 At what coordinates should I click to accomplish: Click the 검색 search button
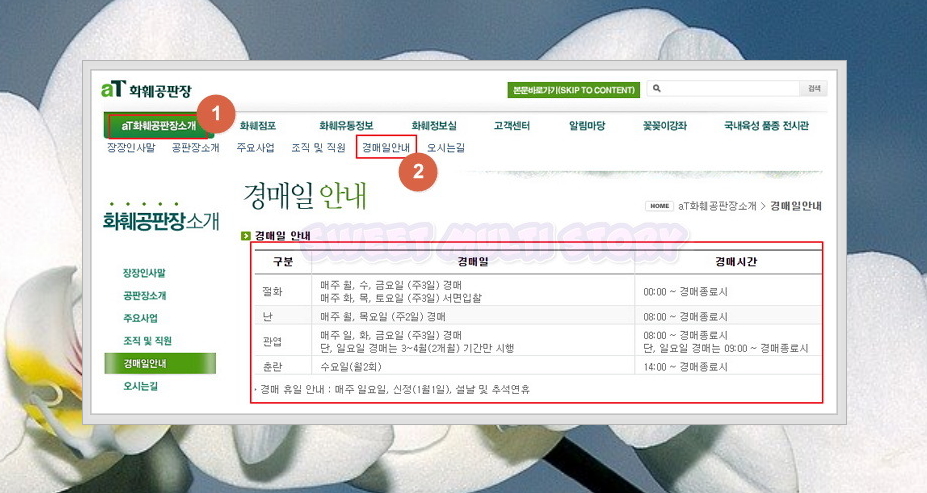[814, 89]
